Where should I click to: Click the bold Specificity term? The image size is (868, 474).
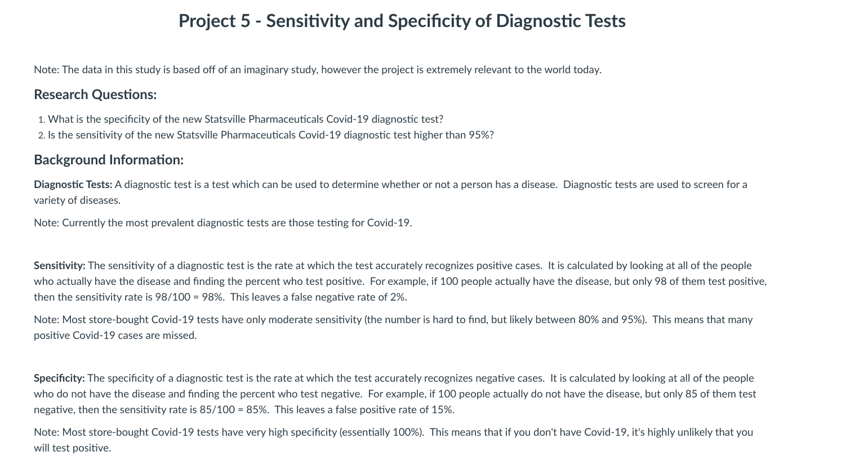tap(59, 378)
